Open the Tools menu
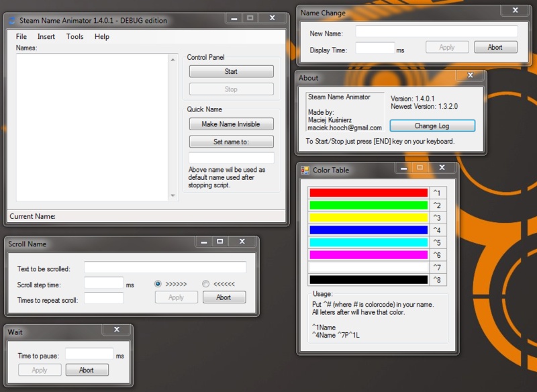The image size is (537, 392). pyautogui.click(x=75, y=37)
